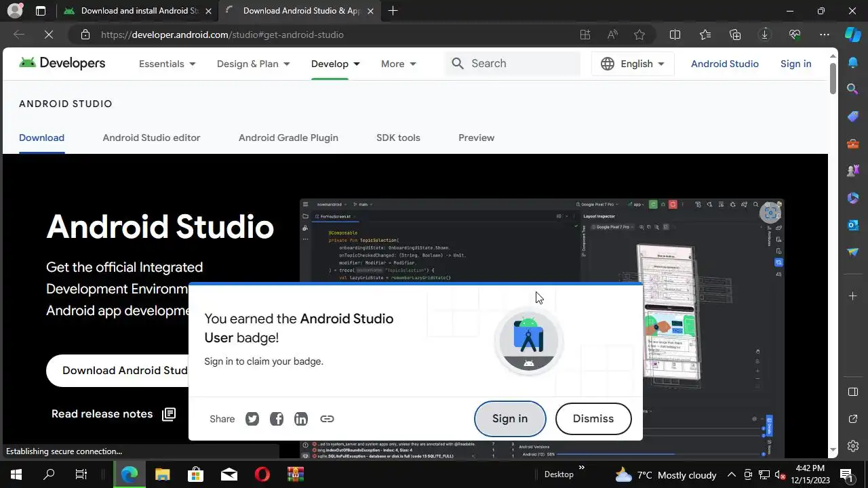The height and width of the screenshot is (488, 868).
Task: Open the sidebar Tools briefcase icon
Action: tap(853, 144)
